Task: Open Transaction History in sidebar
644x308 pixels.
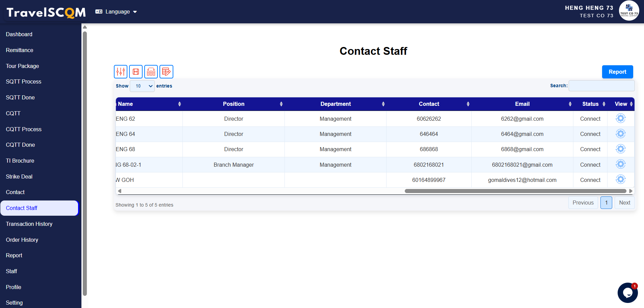Action: [x=29, y=224]
